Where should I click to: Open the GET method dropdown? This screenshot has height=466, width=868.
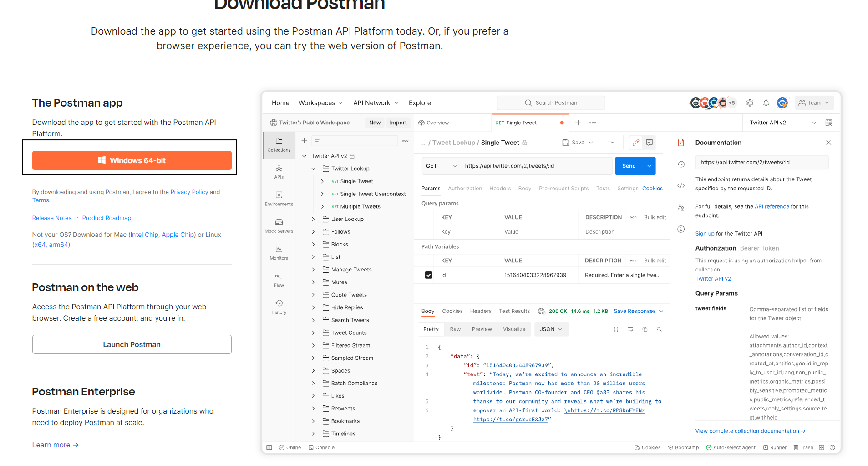[x=442, y=166]
